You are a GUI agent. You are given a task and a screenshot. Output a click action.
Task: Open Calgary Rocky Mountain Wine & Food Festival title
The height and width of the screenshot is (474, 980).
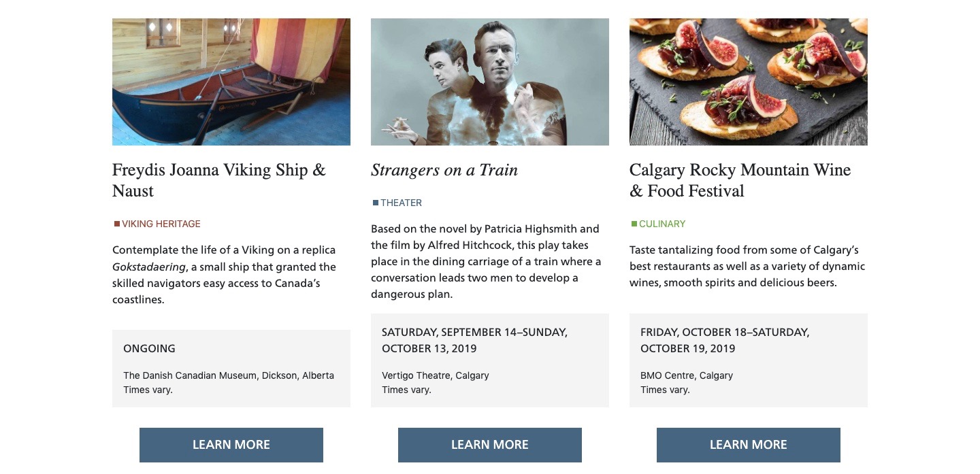740,180
